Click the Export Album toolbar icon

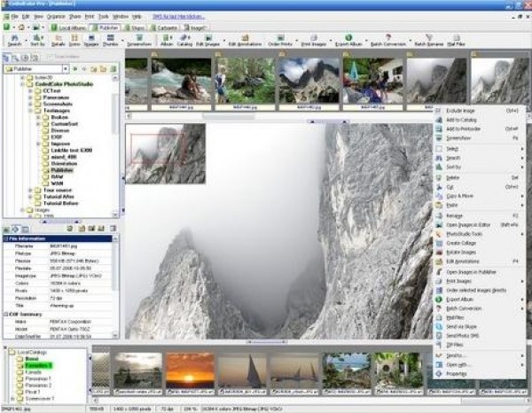tap(348, 41)
